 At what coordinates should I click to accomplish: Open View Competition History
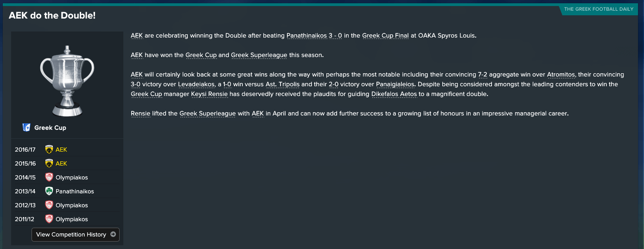pos(76,235)
